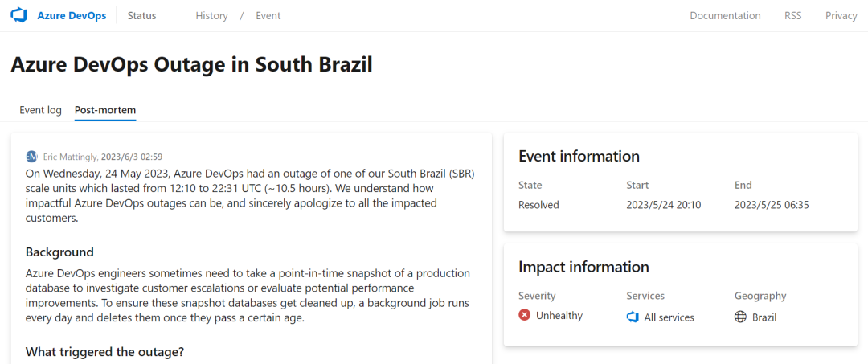Image resolution: width=868 pixels, height=364 pixels.
Task: Click the Azure DevOps logo icon
Action: [x=19, y=15]
